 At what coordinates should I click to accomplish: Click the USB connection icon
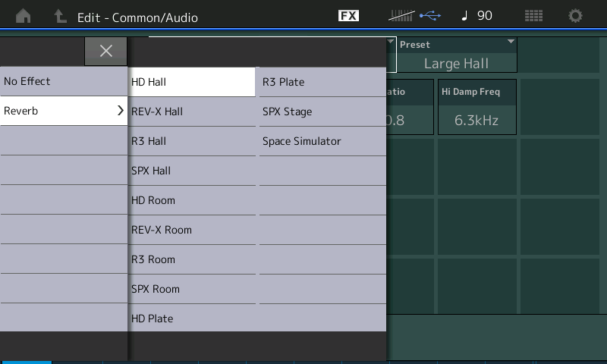[430, 16]
